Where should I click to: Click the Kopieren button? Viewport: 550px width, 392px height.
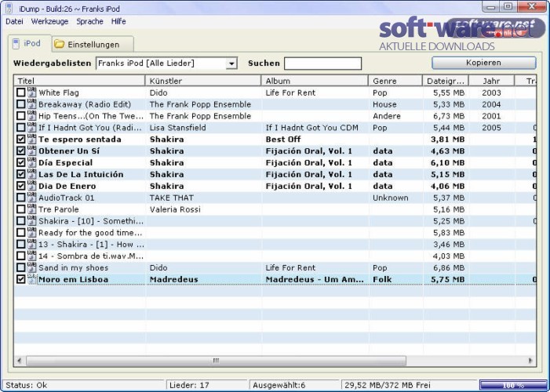(x=484, y=63)
